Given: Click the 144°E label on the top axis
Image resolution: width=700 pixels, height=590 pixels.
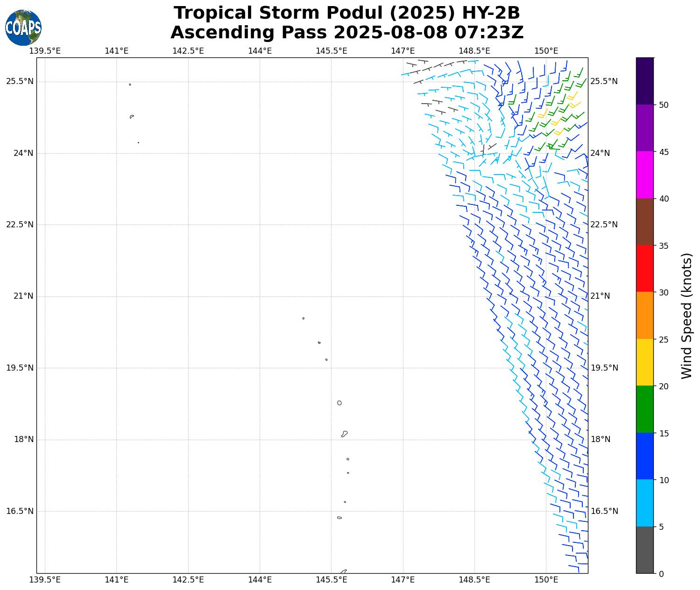Looking at the screenshot, I should pyautogui.click(x=260, y=50).
